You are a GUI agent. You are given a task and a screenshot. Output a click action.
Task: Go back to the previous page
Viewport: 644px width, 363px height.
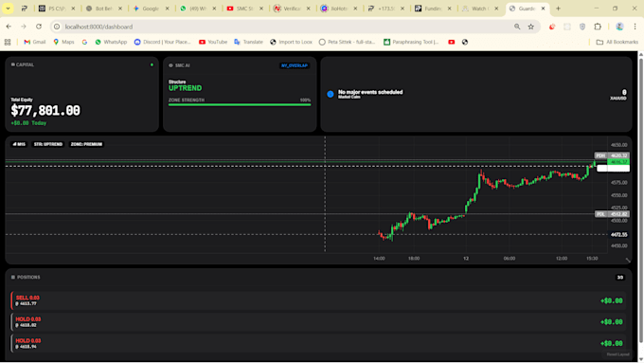pyautogui.click(x=9, y=27)
